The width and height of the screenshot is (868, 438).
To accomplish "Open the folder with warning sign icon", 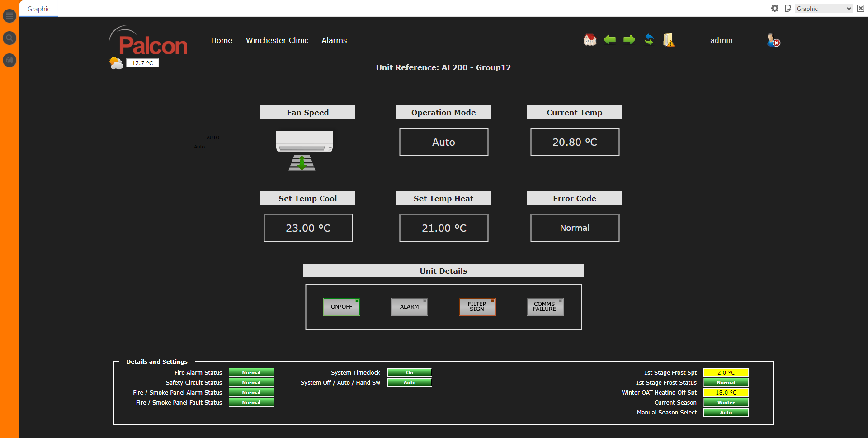I will click(x=669, y=40).
